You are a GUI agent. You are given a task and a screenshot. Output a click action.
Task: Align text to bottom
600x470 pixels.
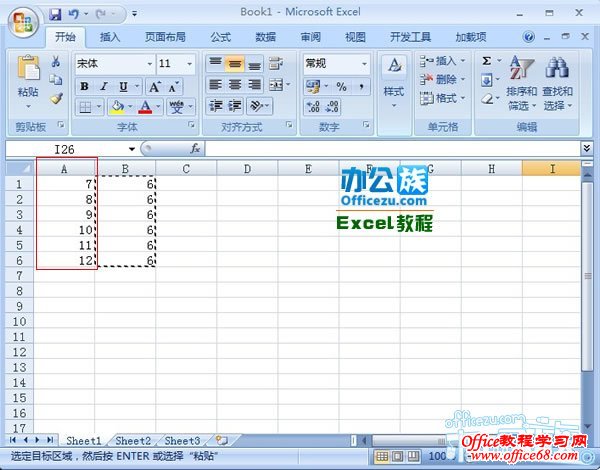tap(254, 64)
